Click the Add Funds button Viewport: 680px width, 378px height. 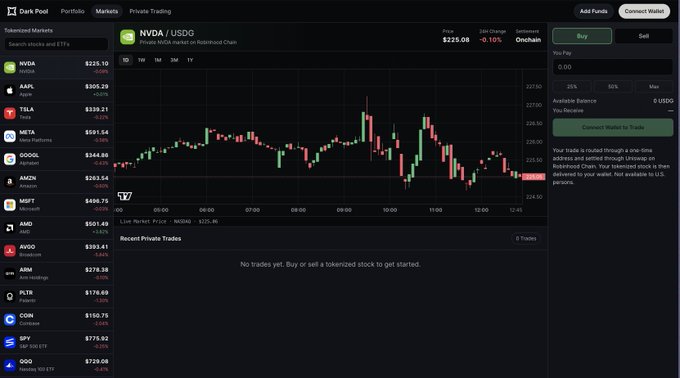tap(594, 11)
